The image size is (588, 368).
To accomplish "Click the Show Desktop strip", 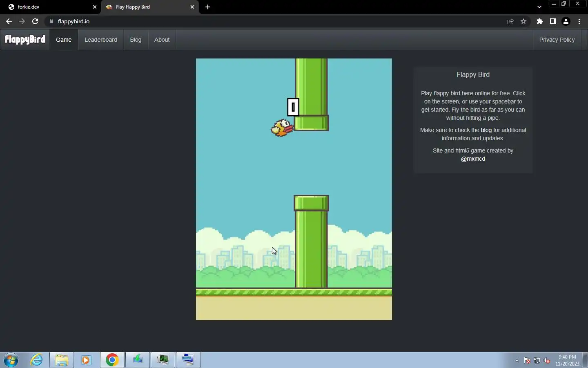I will 585,360.
